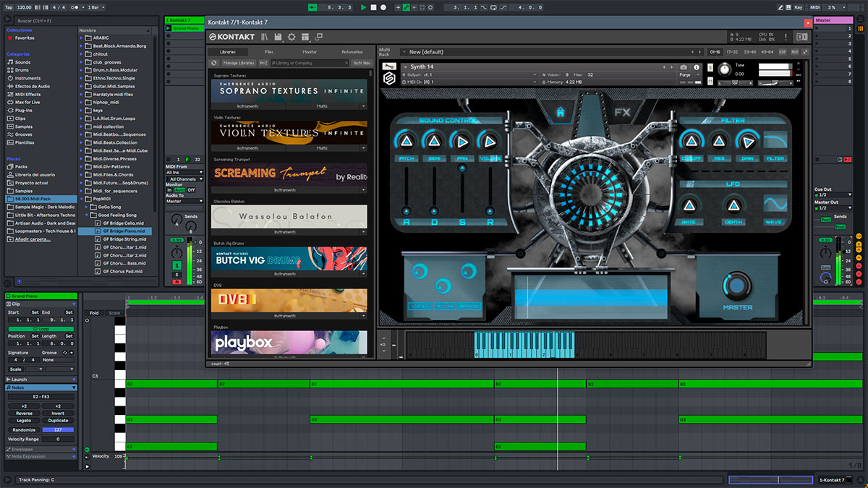Expand the ARABIC folder in browser

(80, 38)
